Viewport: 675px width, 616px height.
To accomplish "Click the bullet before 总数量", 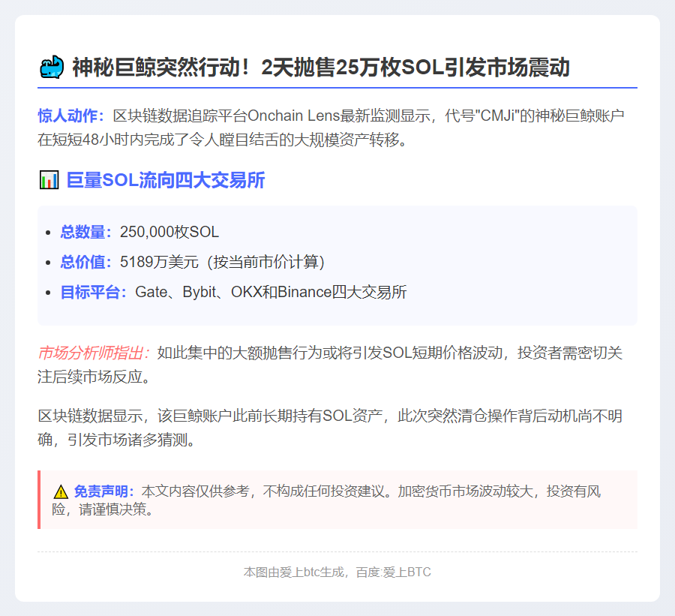I will (49, 233).
